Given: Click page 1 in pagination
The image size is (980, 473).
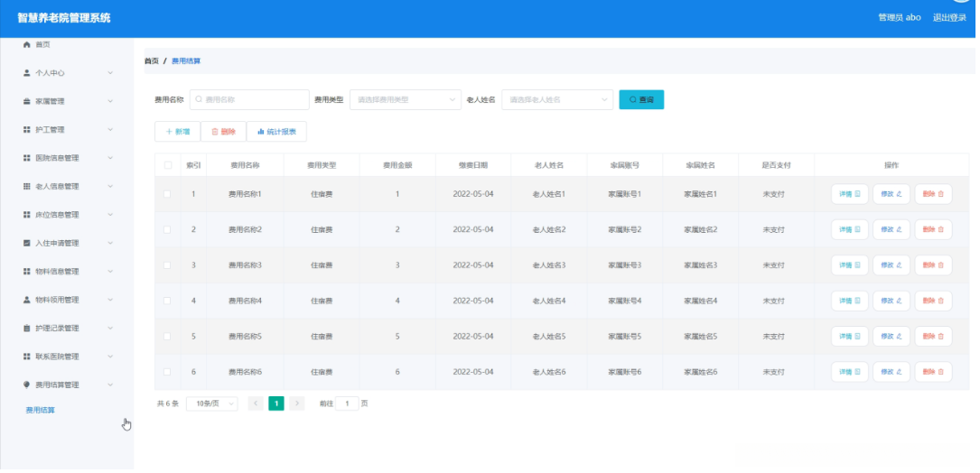Looking at the screenshot, I should point(276,403).
